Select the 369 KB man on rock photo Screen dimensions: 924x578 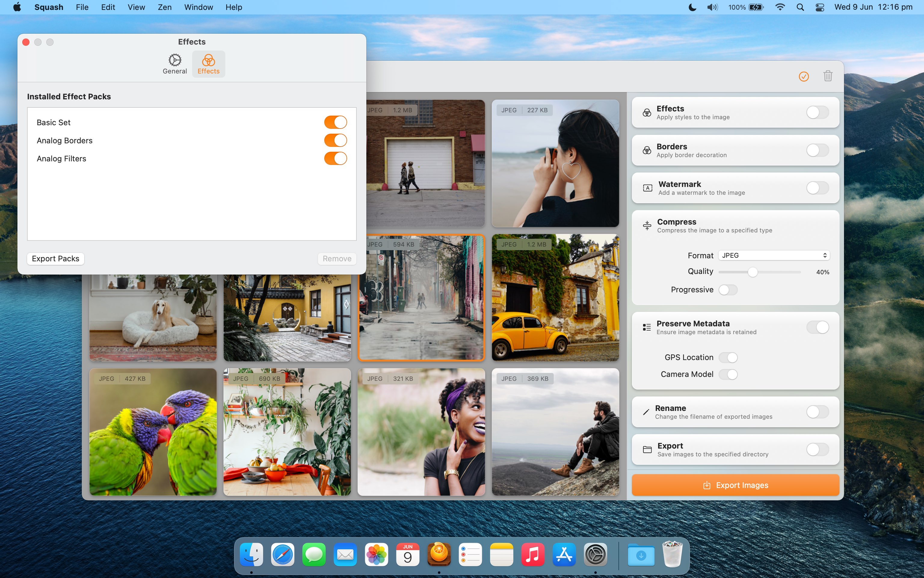(x=555, y=432)
